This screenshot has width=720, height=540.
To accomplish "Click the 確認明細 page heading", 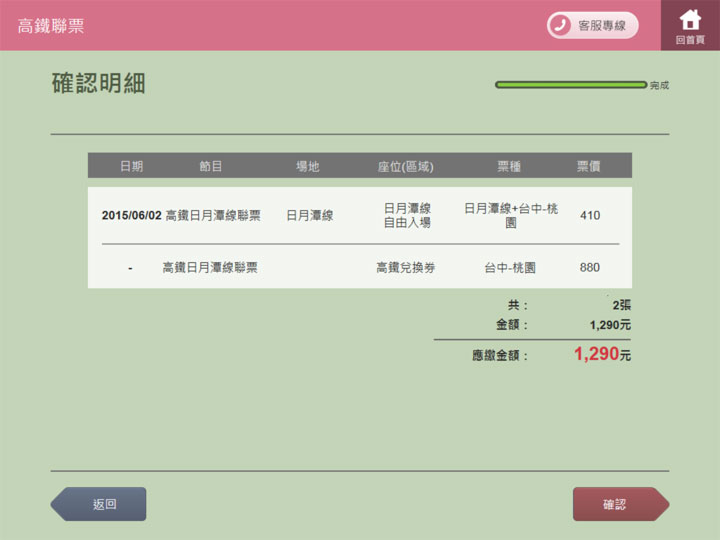I will point(98,83).
